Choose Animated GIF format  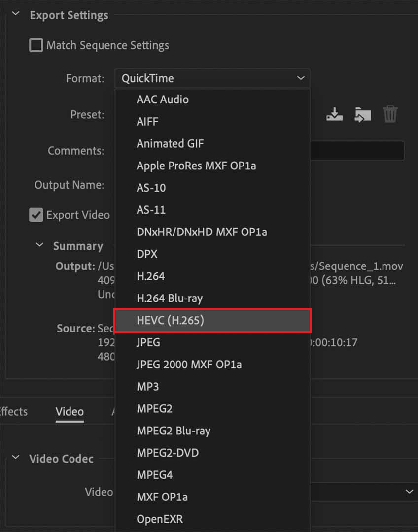click(x=212, y=143)
